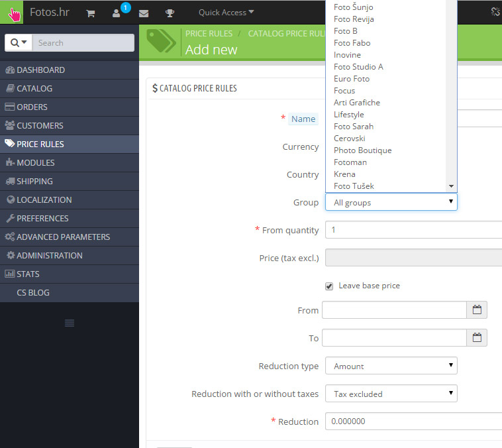Select Euro Foto group option
Image resolution: width=502 pixels, height=448 pixels.
[385, 79]
